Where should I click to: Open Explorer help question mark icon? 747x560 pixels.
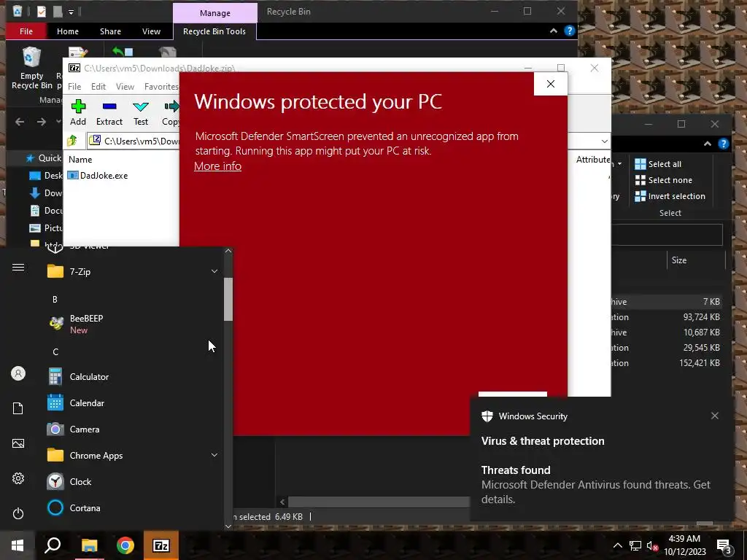(569, 31)
